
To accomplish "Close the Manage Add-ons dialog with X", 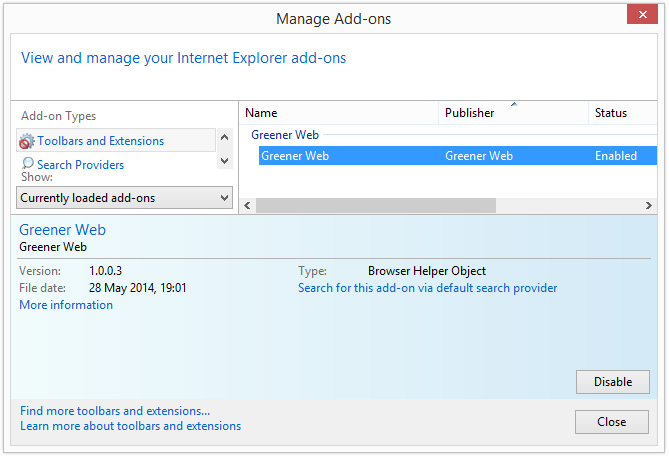I will point(642,15).
